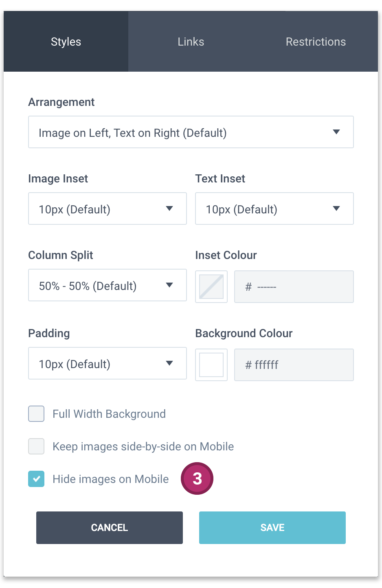Viewport: 382px width, 588px height.
Task: Switch to the Styles tab
Action: 66,42
